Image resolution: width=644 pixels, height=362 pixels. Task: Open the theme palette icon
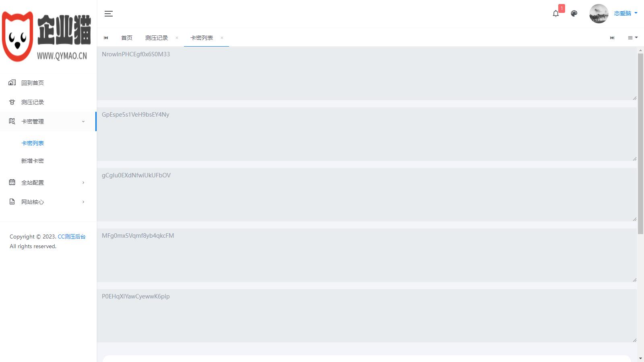[574, 14]
